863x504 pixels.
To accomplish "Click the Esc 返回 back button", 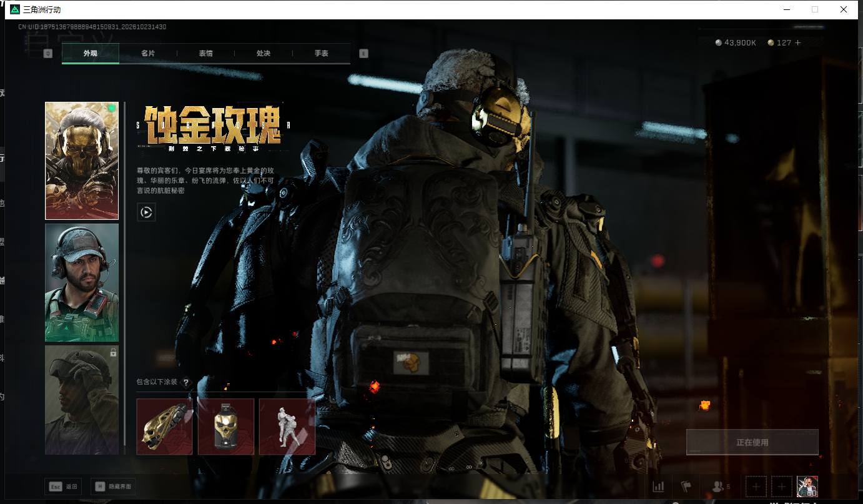I will click(64, 487).
